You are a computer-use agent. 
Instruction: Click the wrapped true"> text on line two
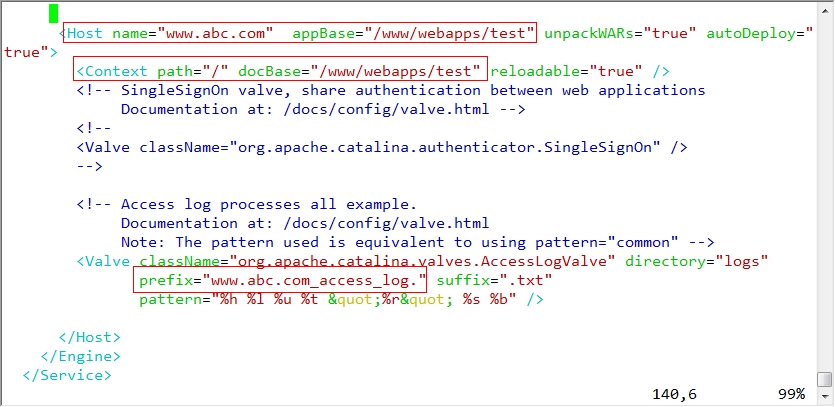coord(30,53)
